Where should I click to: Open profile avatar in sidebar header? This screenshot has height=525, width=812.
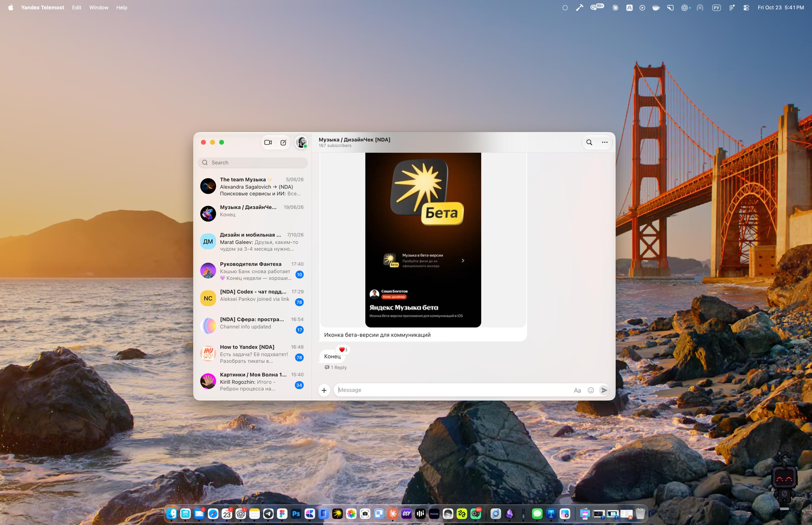(301, 142)
